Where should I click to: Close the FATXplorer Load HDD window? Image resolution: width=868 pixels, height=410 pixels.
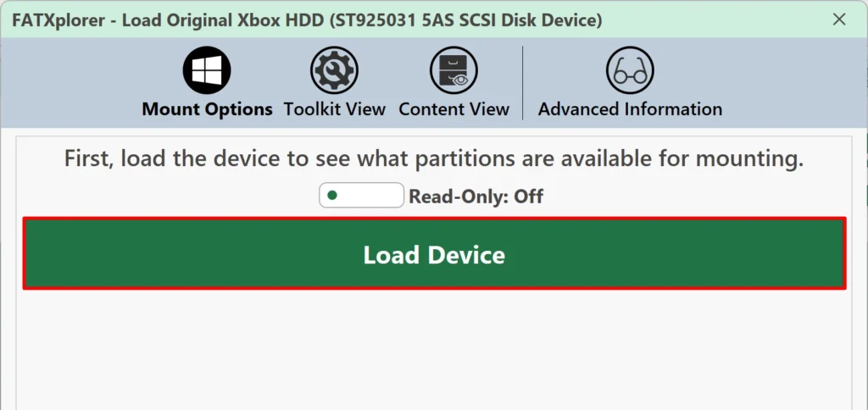[x=839, y=19]
